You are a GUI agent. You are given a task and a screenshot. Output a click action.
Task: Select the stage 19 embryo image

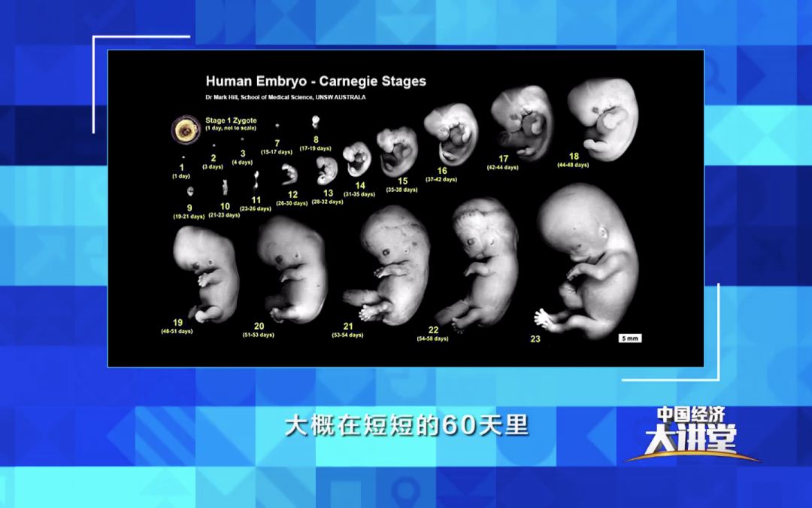click(x=206, y=274)
